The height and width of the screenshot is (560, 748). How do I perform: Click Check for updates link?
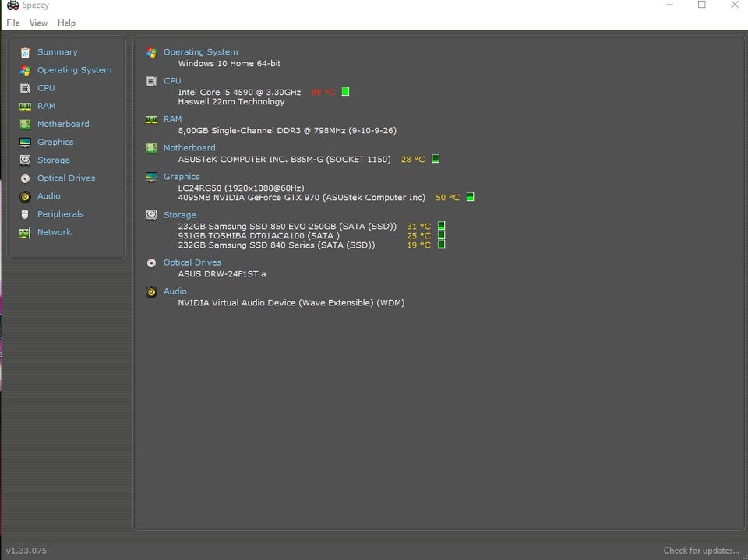pos(701,551)
